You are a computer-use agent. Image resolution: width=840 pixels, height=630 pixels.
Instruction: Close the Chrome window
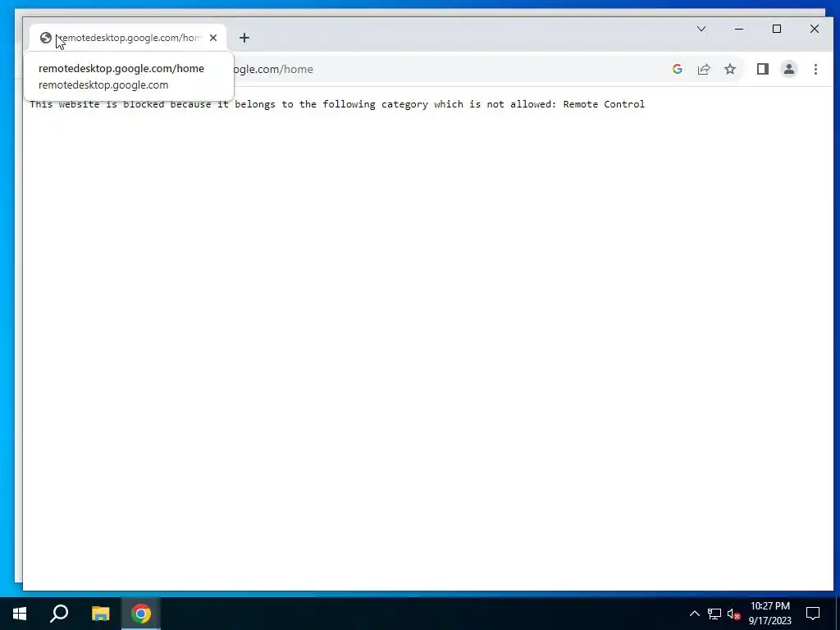(815, 29)
